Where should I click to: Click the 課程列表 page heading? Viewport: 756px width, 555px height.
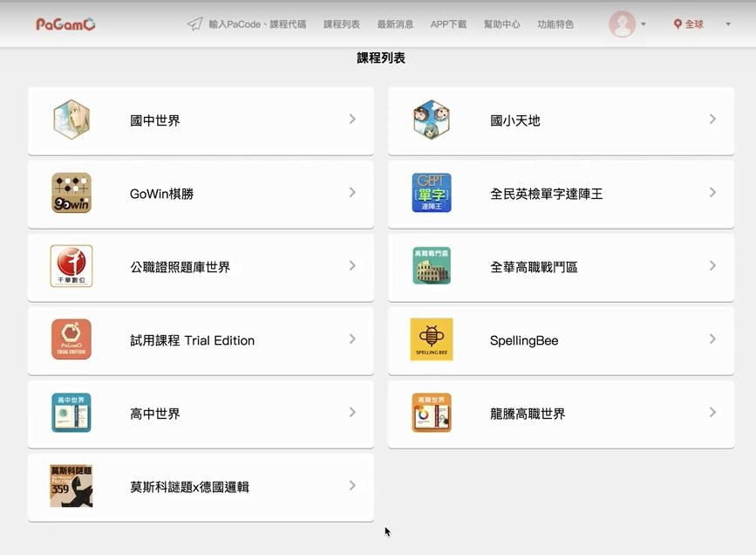380,58
